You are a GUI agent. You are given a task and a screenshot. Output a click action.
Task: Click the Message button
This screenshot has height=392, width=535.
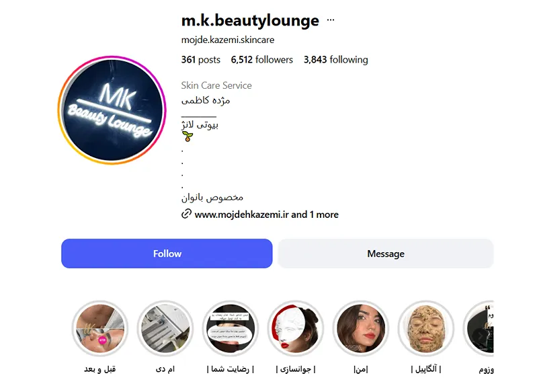(x=386, y=253)
